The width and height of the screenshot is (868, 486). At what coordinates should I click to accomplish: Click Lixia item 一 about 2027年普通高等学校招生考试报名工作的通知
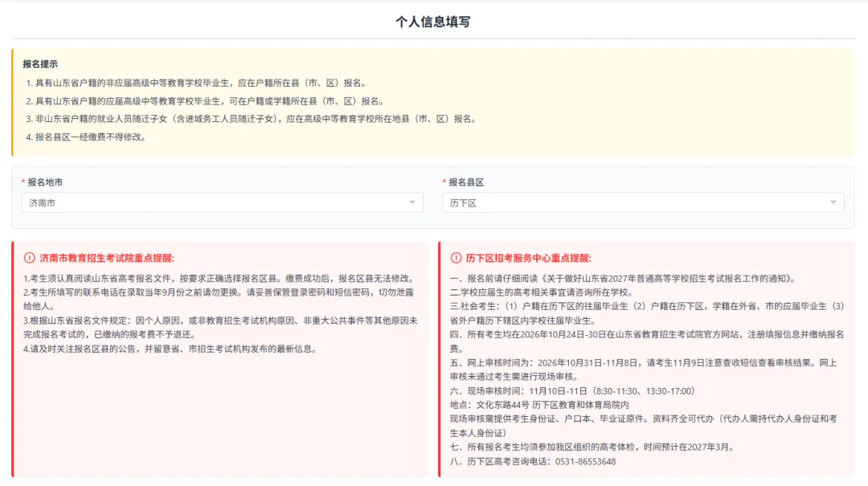(624, 279)
